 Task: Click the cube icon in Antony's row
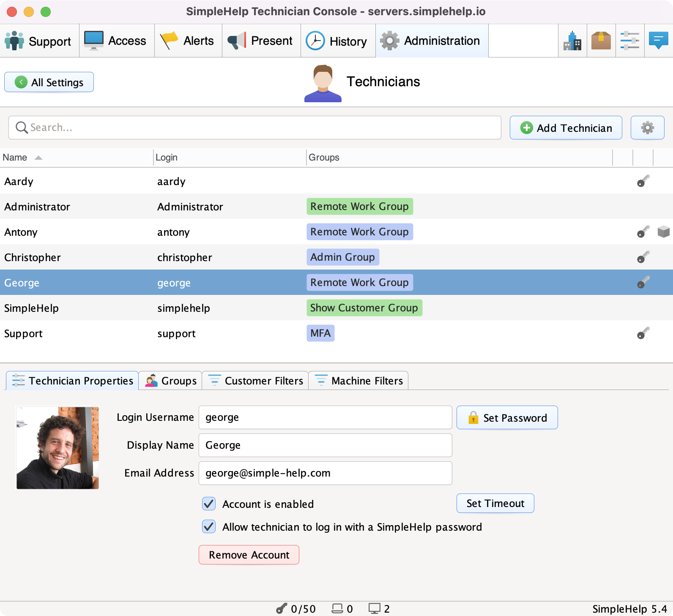click(x=664, y=232)
